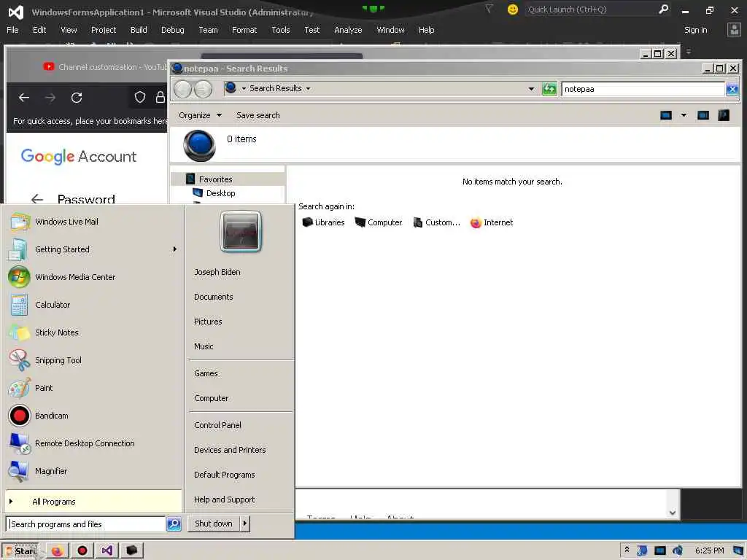Search again in Custom location
Image resolution: width=747 pixels, height=560 pixels.
click(437, 222)
